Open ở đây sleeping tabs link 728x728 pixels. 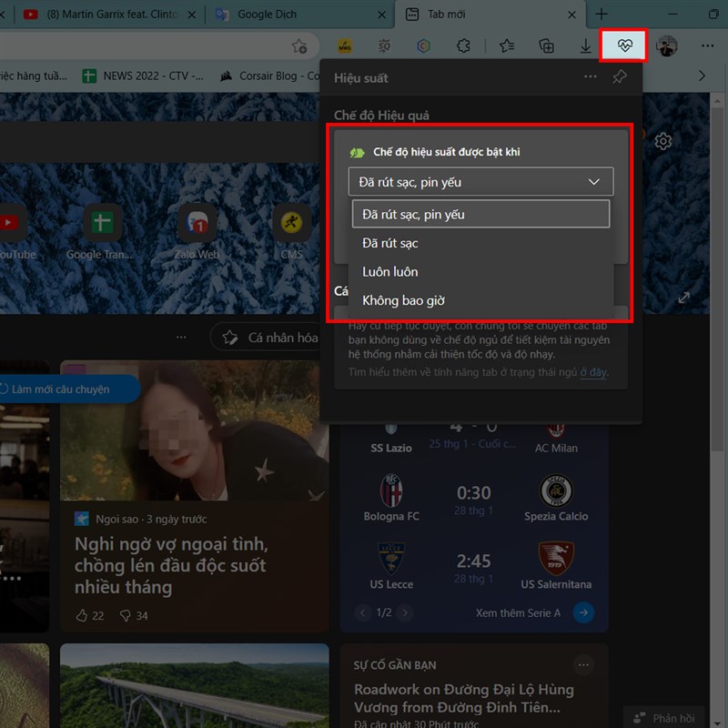coord(593,372)
